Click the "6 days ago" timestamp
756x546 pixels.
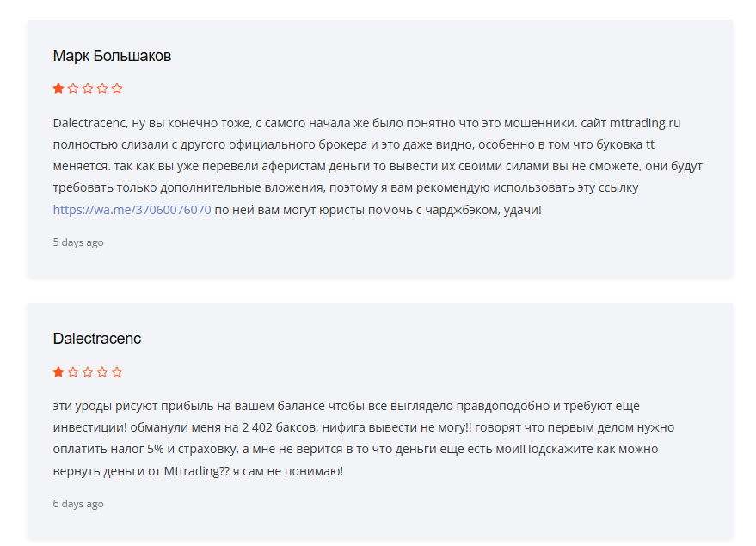[x=78, y=504]
